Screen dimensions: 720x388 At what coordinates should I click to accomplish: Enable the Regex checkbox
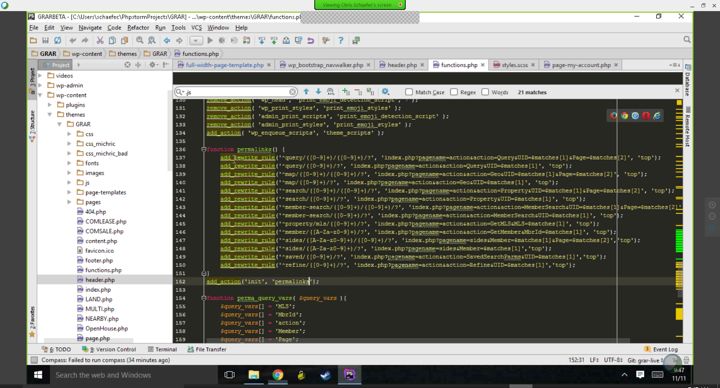click(454, 92)
